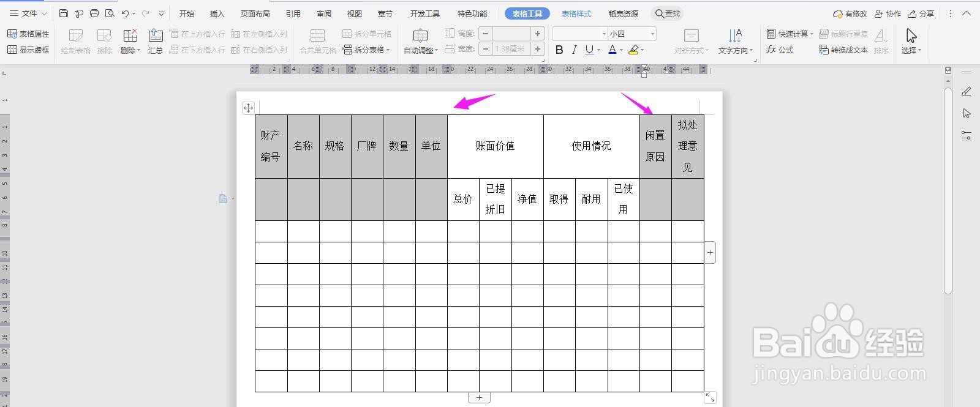The height and width of the screenshot is (407, 980).
Task: Switch to 审阅 tab
Action: tap(324, 13)
